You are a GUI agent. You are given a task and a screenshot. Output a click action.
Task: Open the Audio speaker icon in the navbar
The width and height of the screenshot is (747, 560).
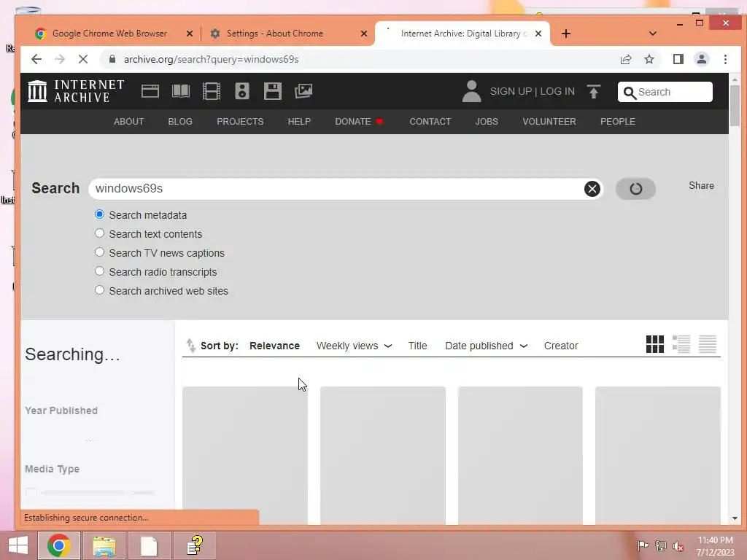click(x=242, y=91)
